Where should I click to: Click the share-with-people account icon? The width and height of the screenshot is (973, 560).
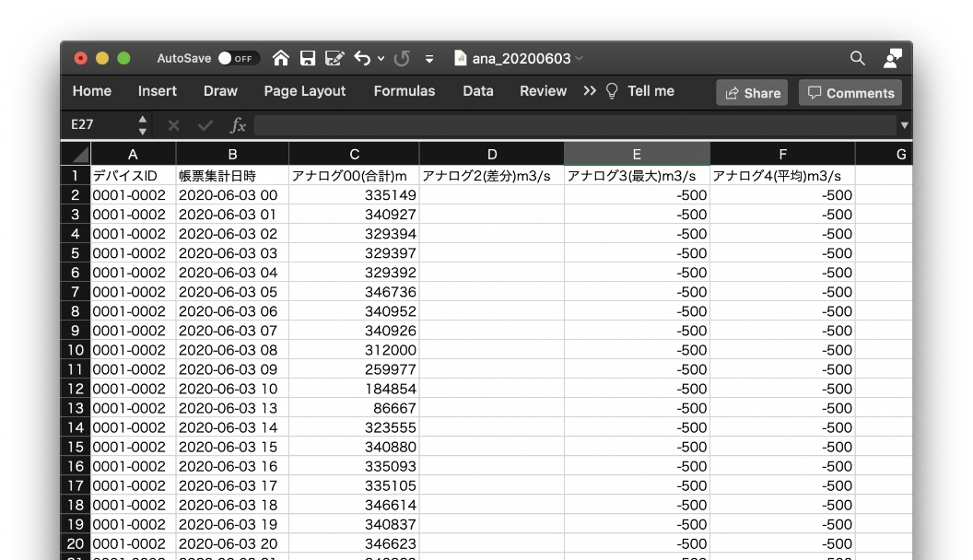point(892,58)
